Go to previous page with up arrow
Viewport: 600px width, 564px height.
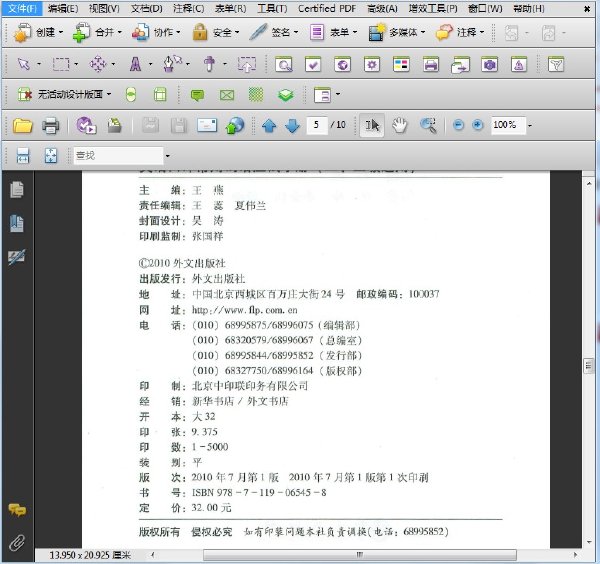coord(269,126)
